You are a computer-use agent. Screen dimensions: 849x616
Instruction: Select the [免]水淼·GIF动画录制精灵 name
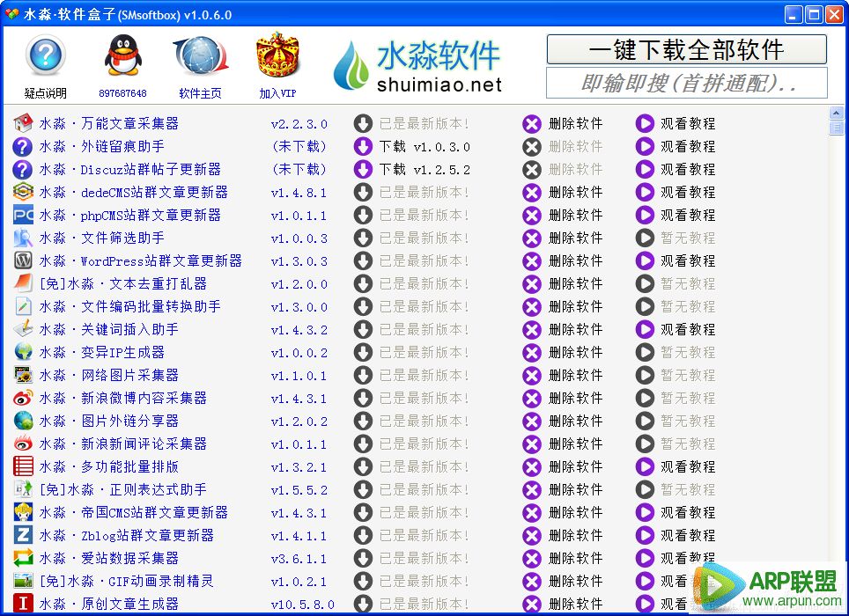pos(127,581)
